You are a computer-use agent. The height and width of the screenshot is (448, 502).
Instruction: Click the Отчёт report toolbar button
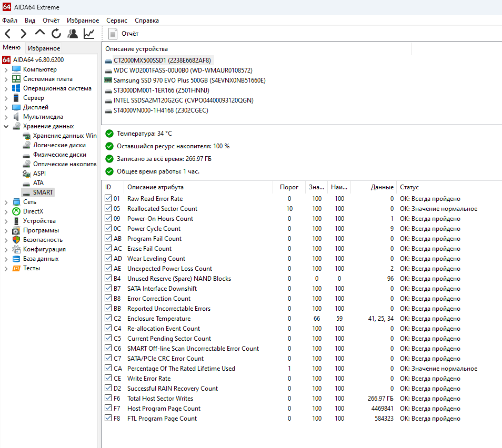[x=123, y=34]
